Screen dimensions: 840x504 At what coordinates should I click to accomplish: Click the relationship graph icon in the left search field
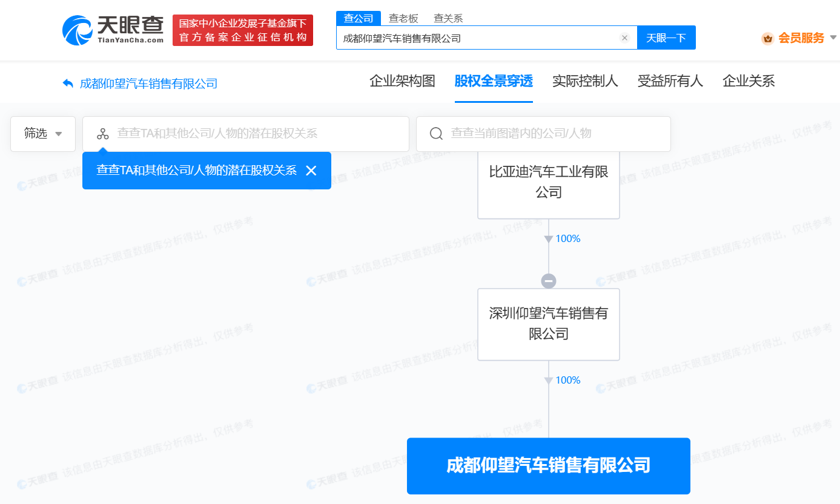pos(103,134)
